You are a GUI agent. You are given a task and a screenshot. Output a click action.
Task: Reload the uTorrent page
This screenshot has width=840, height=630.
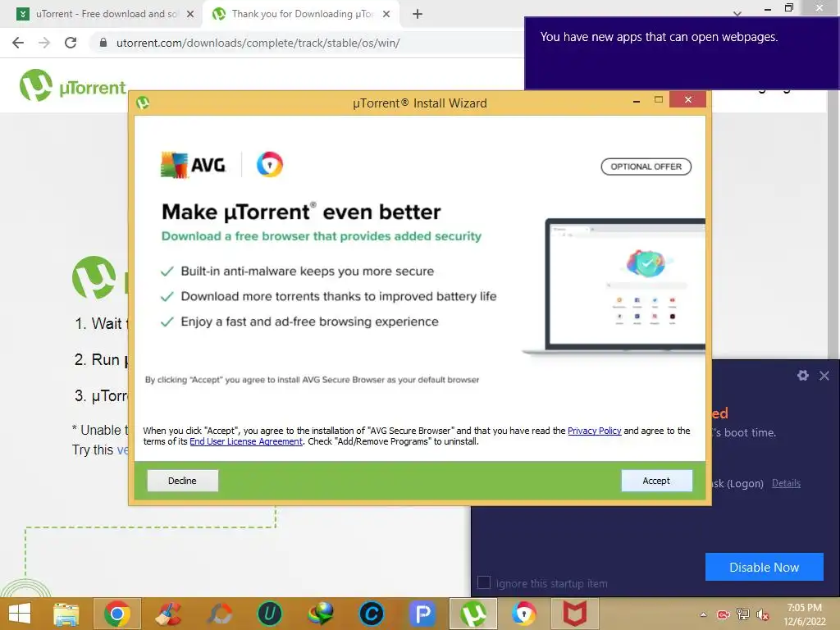[x=71, y=43]
